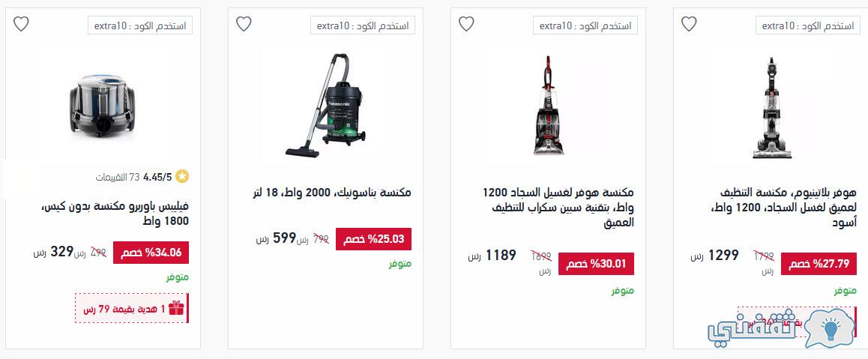Click the lightbulb watermark logo
The image size is (868, 359).
[829, 328]
